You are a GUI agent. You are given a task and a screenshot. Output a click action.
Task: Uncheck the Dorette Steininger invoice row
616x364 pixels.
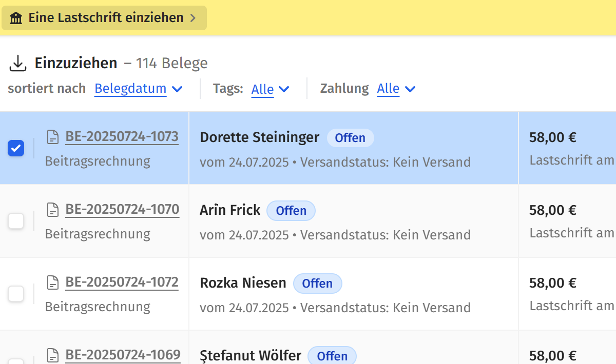(16, 148)
